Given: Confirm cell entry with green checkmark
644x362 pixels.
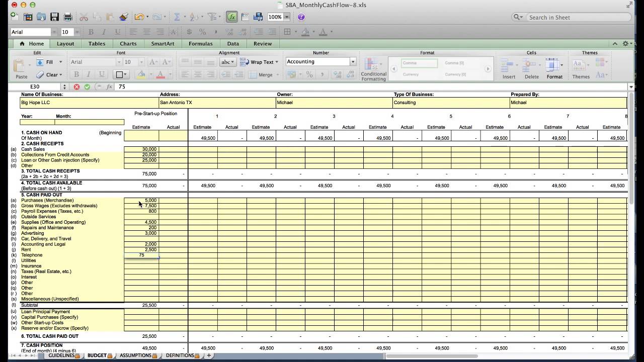Looking at the screenshot, I should click(87, 86).
